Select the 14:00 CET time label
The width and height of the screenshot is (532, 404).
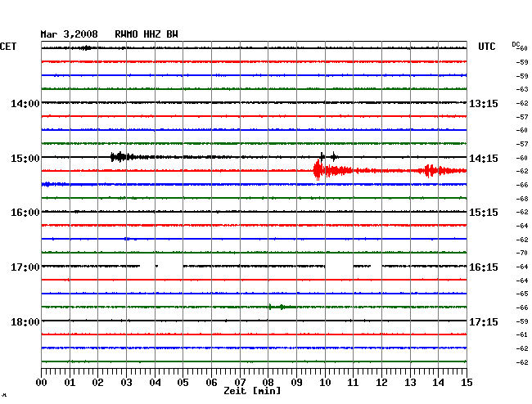click(x=25, y=103)
